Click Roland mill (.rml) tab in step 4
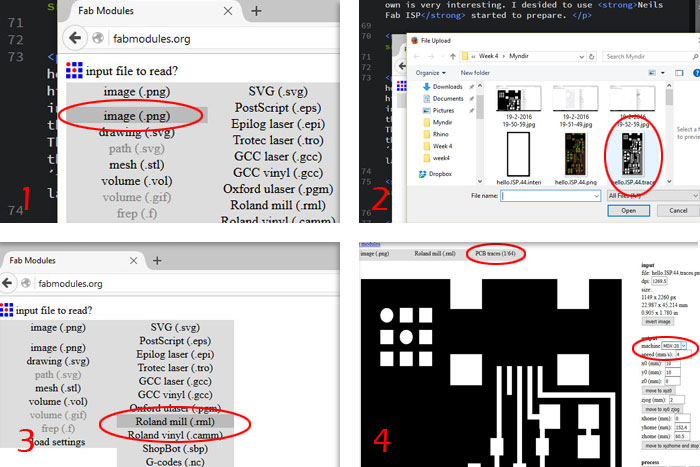This screenshot has width=700, height=467. (435, 254)
